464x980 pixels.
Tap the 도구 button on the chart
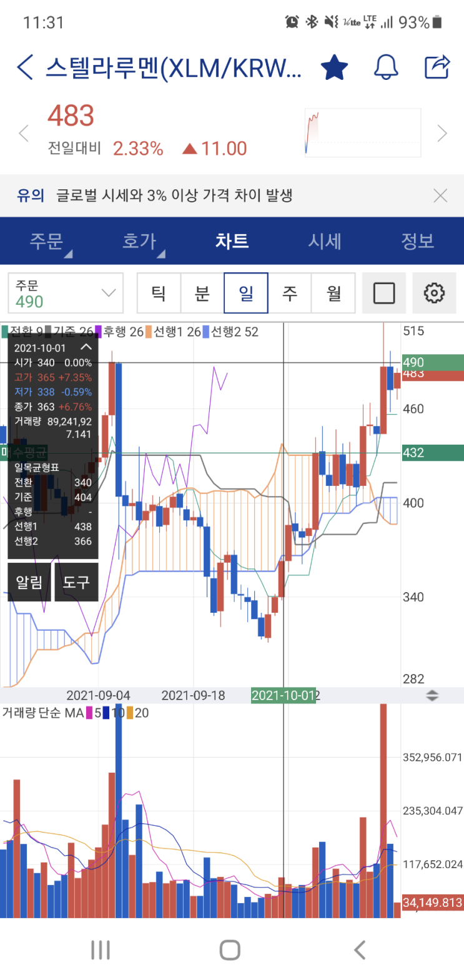[76, 582]
